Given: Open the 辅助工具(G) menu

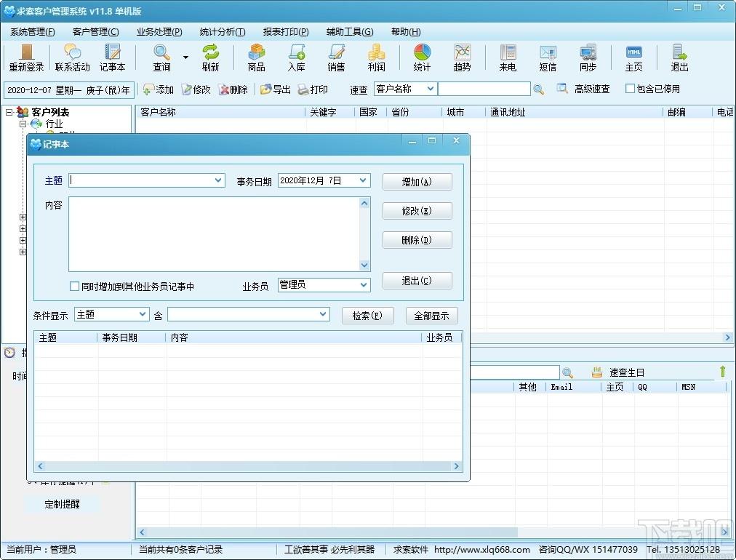Looking at the screenshot, I should click(x=350, y=32).
